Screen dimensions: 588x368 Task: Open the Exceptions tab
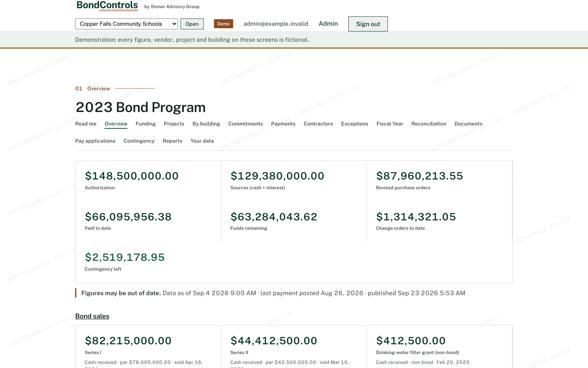point(354,124)
